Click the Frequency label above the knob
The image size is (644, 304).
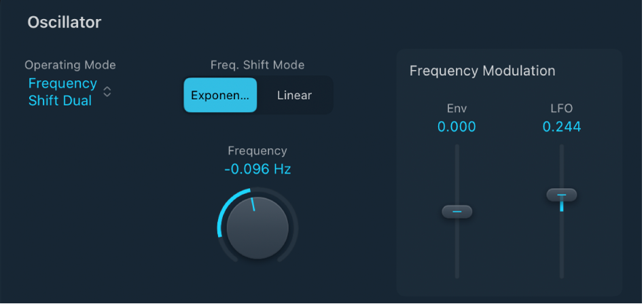tap(257, 151)
